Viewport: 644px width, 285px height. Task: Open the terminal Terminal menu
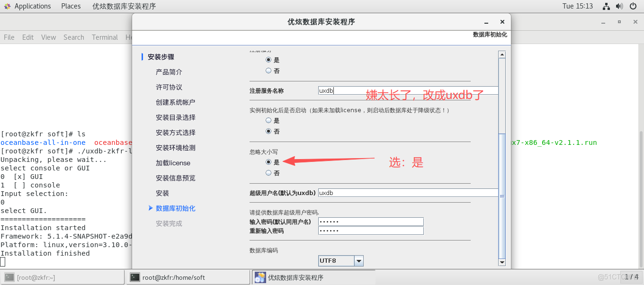105,37
